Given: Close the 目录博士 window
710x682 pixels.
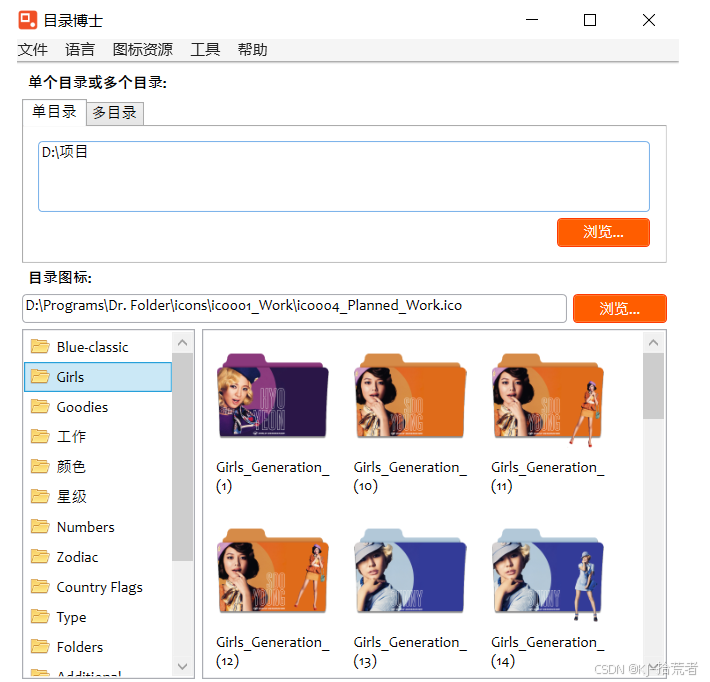Looking at the screenshot, I should click(649, 20).
